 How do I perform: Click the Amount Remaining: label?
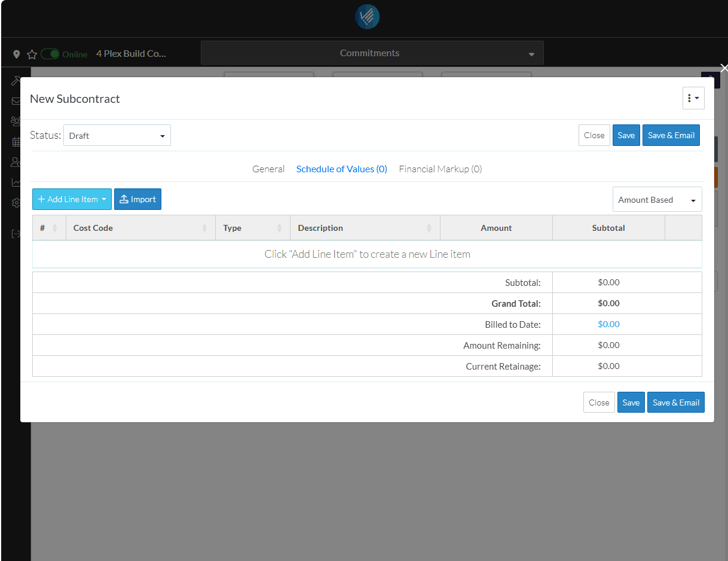click(x=502, y=345)
